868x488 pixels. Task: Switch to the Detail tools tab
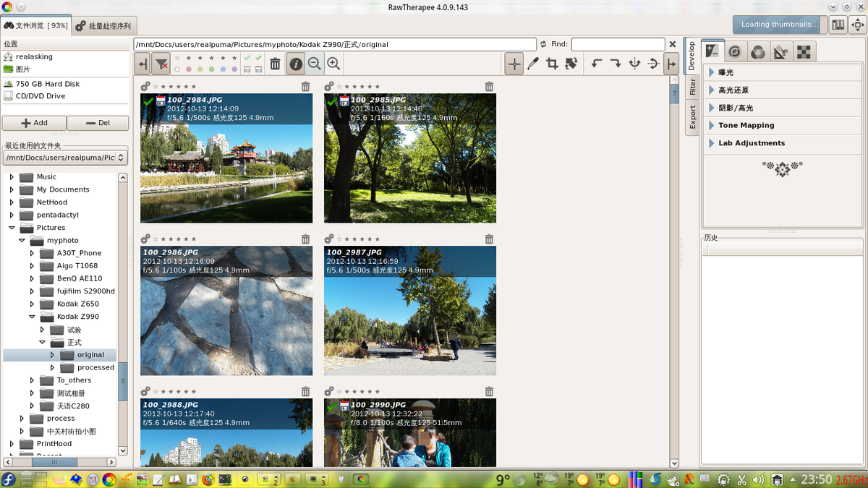pyautogui.click(x=736, y=51)
